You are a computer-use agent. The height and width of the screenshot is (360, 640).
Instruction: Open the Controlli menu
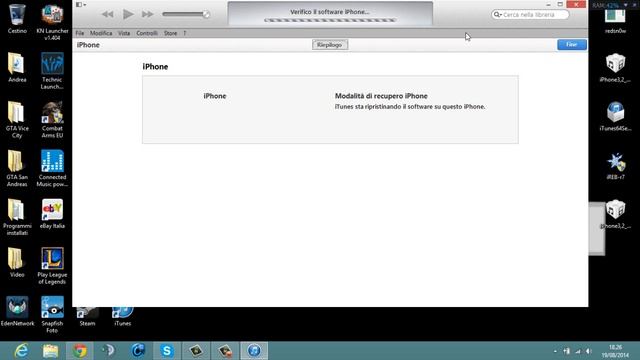[147, 33]
